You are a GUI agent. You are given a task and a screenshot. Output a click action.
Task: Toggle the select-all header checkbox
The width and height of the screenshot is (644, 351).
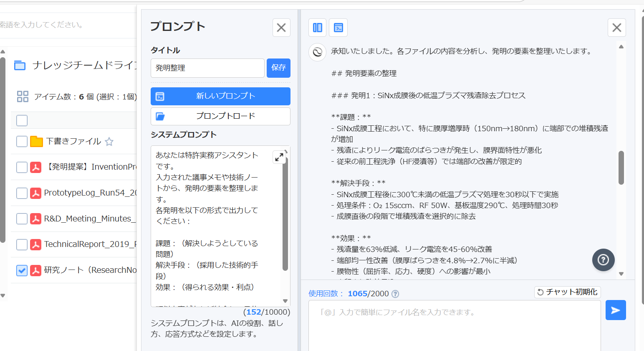(x=22, y=120)
